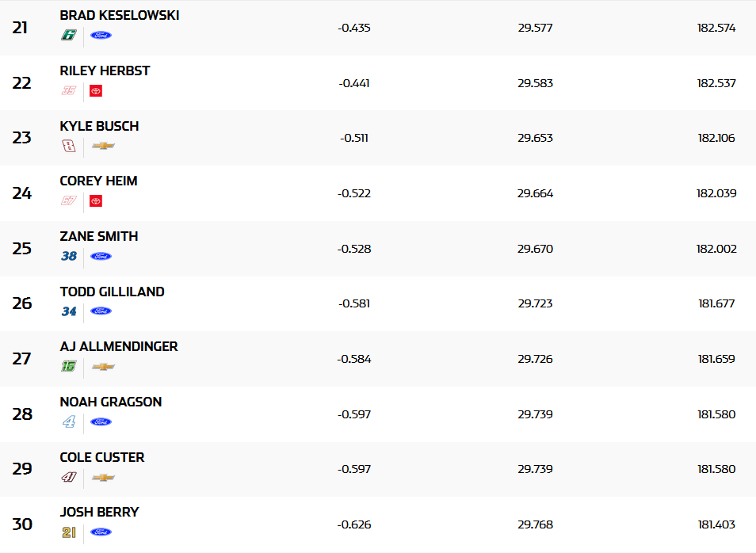Click Josh Berry's 181.403 speed value
The width and height of the screenshot is (756, 553).
tap(716, 524)
